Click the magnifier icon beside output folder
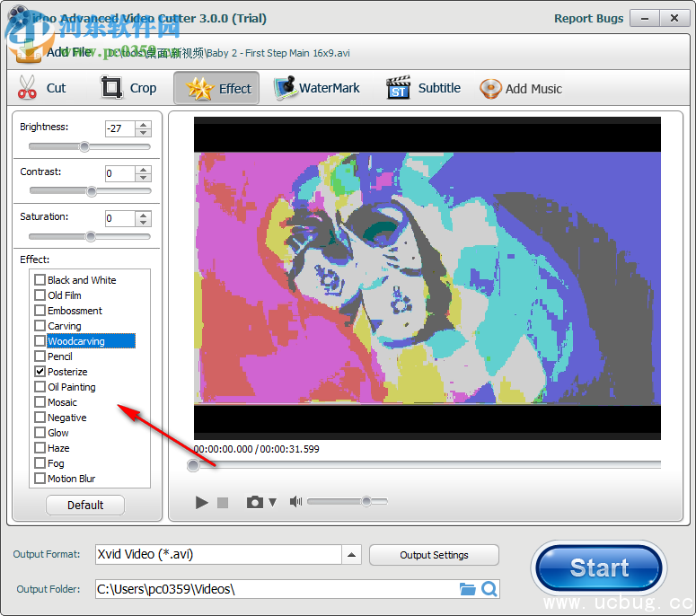This screenshot has height=616, width=696. coord(489,589)
